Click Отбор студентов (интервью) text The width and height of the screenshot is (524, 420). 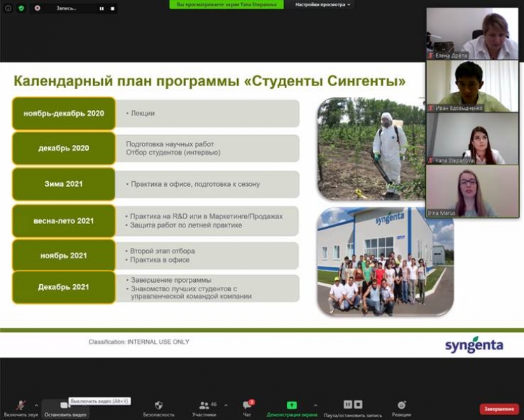(173, 153)
